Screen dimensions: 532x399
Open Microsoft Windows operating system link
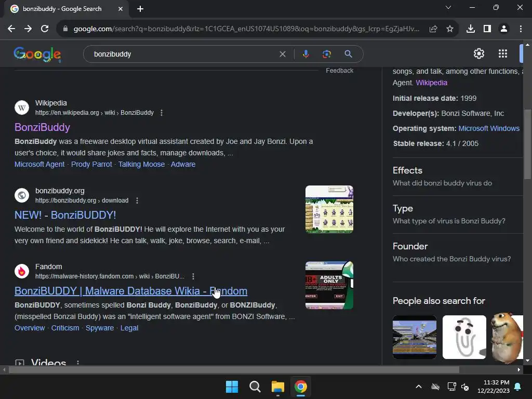tap(489, 129)
